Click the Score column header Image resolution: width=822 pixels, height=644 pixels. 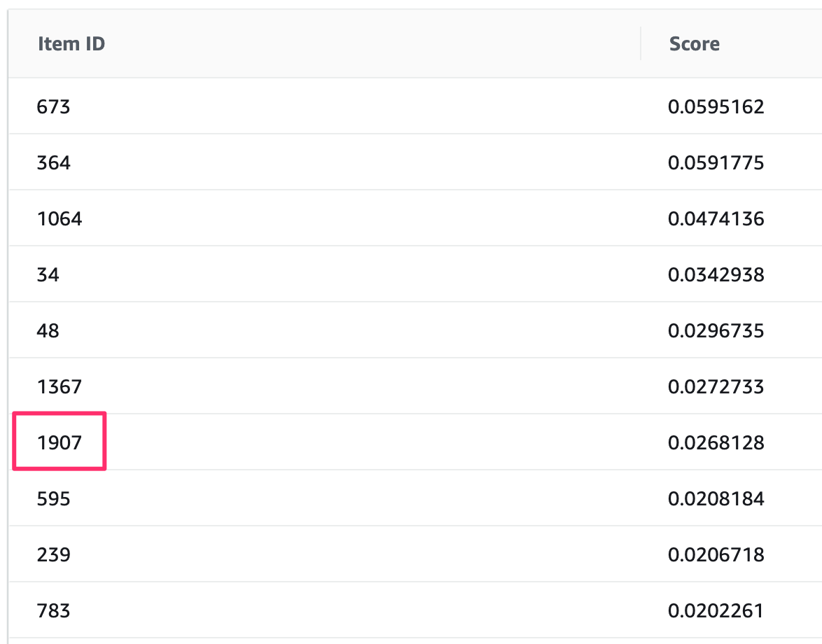pyautogui.click(x=694, y=44)
